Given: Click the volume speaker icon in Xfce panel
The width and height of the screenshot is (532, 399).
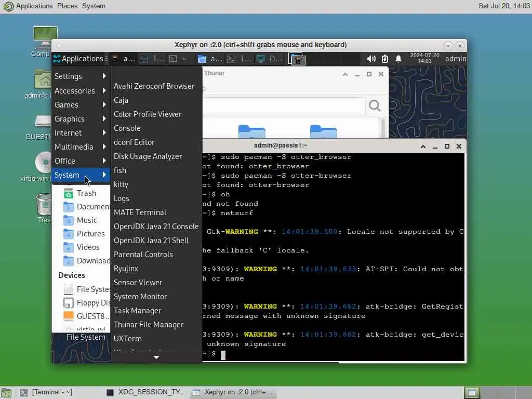Looking at the screenshot, I should pyautogui.click(x=371, y=59).
